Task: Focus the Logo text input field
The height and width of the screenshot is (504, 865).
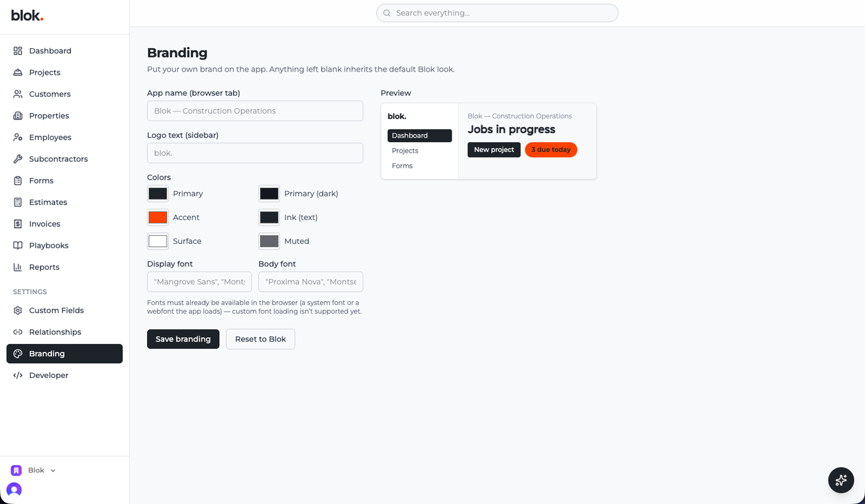Action: click(255, 153)
